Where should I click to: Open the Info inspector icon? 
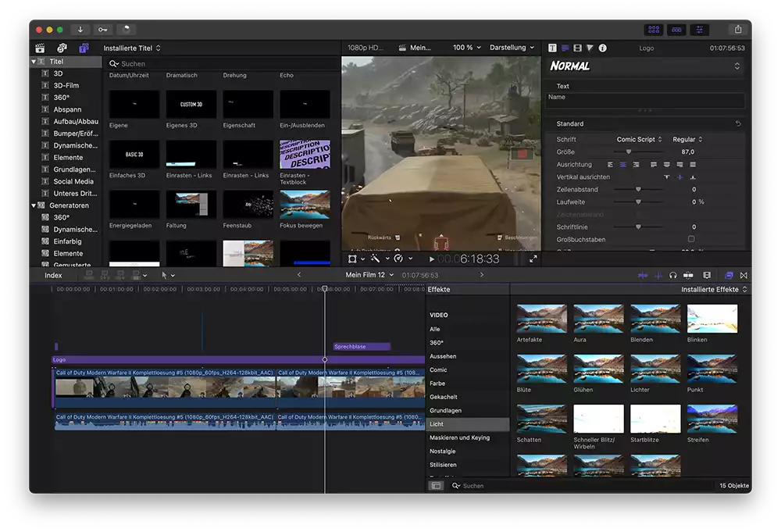pyautogui.click(x=603, y=48)
